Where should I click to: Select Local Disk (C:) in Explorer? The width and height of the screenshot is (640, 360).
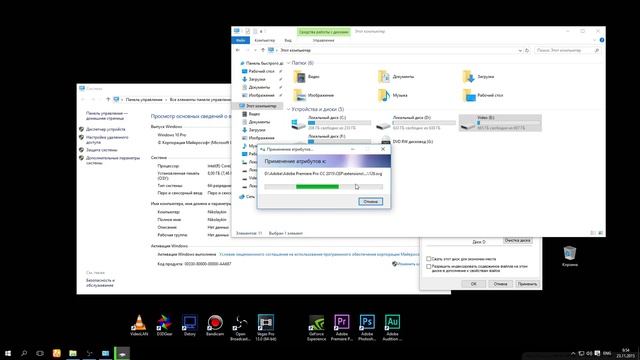pos(331,122)
